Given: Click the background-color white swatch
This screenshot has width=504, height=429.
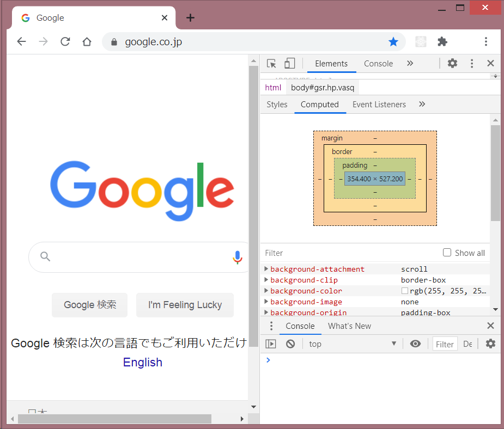Looking at the screenshot, I should [x=405, y=291].
